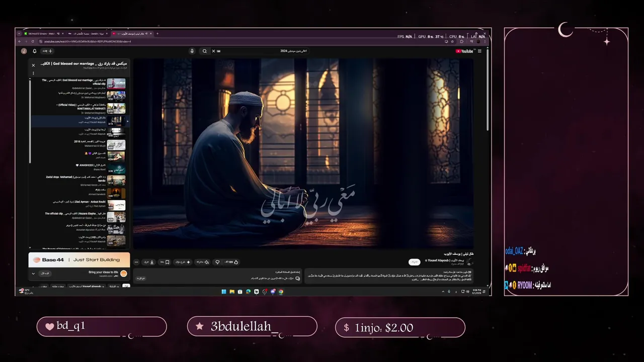644x362 pixels.
Task: Open Google Chrome from the taskbar
Action: click(x=281, y=292)
